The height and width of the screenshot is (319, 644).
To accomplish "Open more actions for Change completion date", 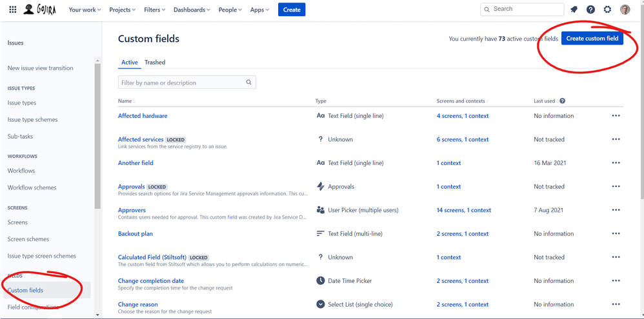I will (616, 281).
